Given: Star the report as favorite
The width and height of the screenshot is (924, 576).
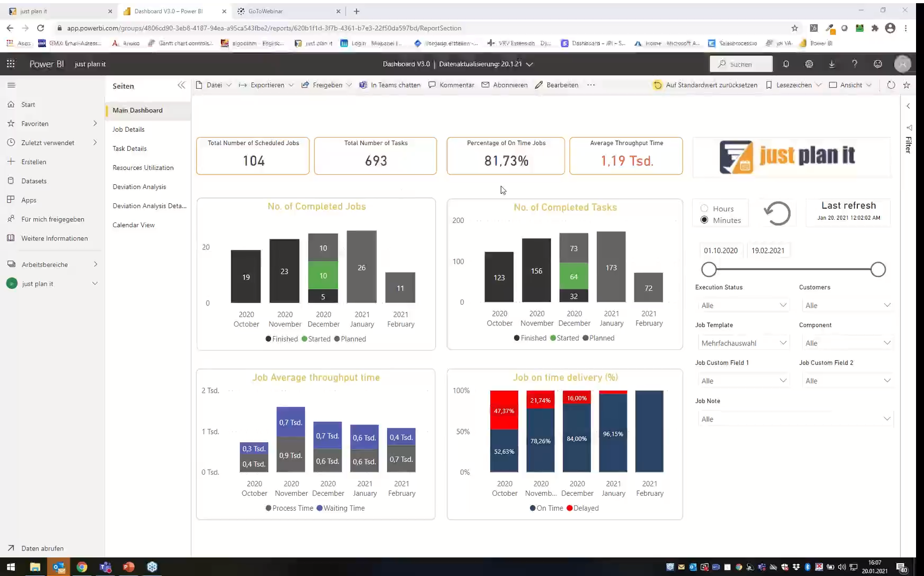Looking at the screenshot, I should tap(906, 85).
